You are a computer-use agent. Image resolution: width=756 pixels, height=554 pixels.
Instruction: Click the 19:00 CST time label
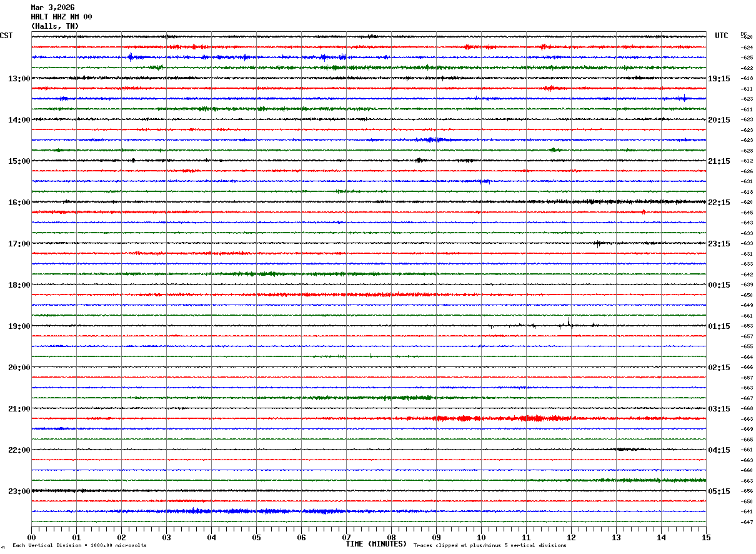tap(19, 326)
